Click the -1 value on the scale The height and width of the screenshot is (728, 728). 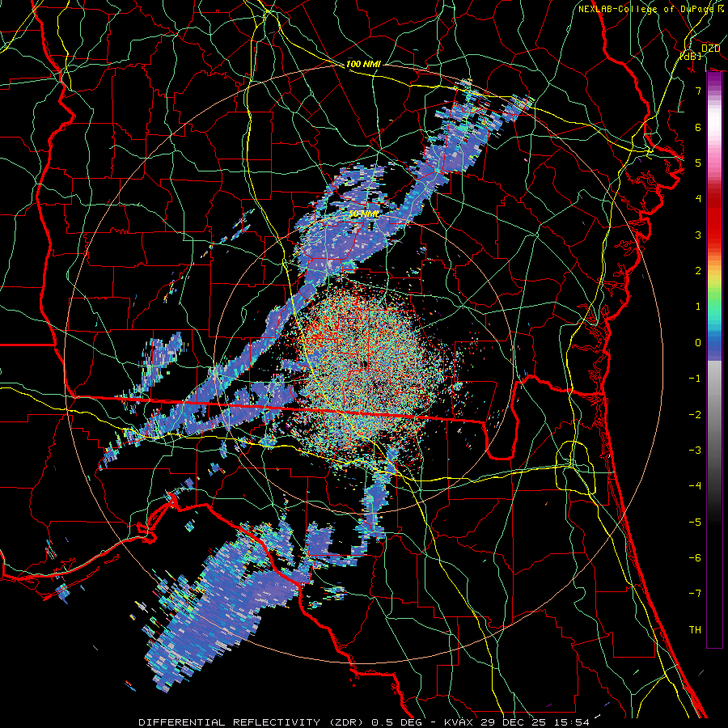click(x=695, y=379)
